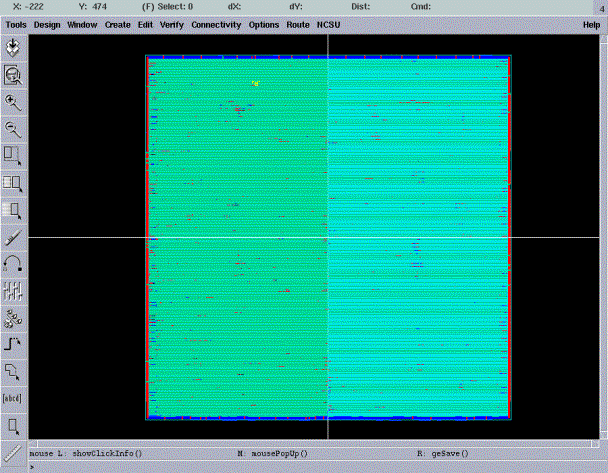Undo the last action with the arc arrow icon

14,264
